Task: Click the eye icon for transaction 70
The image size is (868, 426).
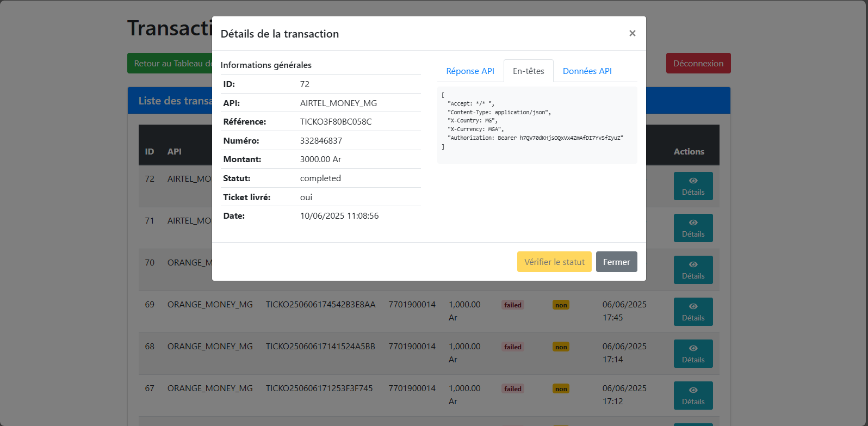Action: click(x=693, y=264)
